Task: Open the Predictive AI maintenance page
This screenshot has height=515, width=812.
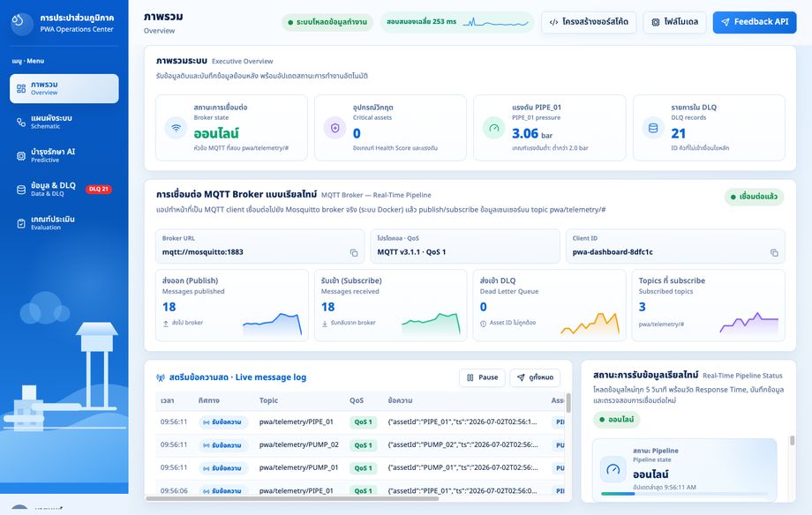Action: coord(64,156)
